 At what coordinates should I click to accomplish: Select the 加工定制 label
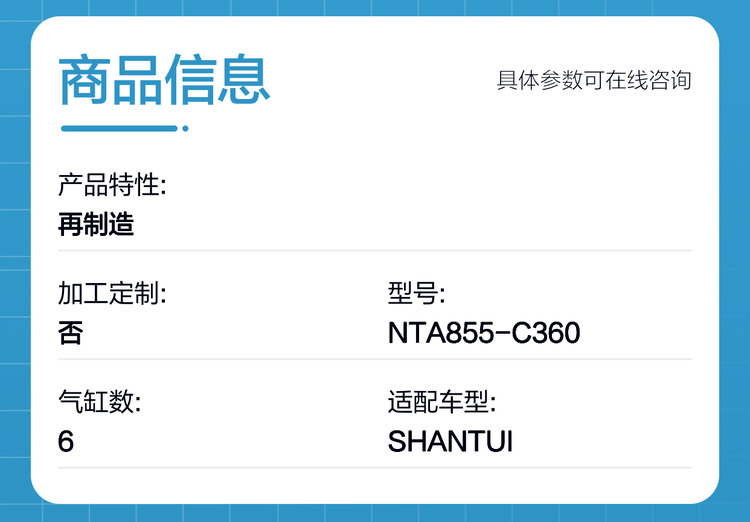[112, 294]
